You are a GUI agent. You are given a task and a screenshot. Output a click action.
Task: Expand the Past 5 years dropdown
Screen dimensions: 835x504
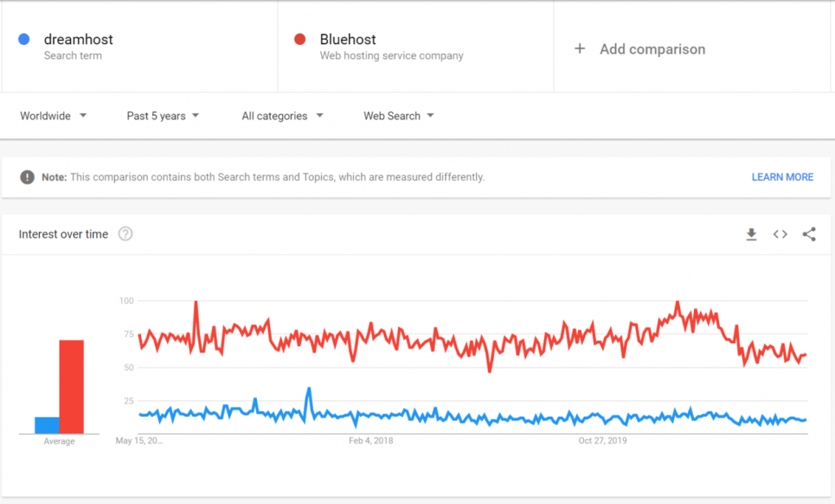pyautogui.click(x=163, y=116)
